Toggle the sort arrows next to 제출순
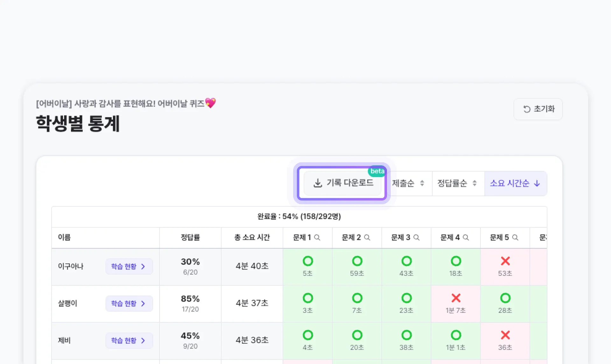The height and width of the screenshot is (364, 611). (423, 183)
